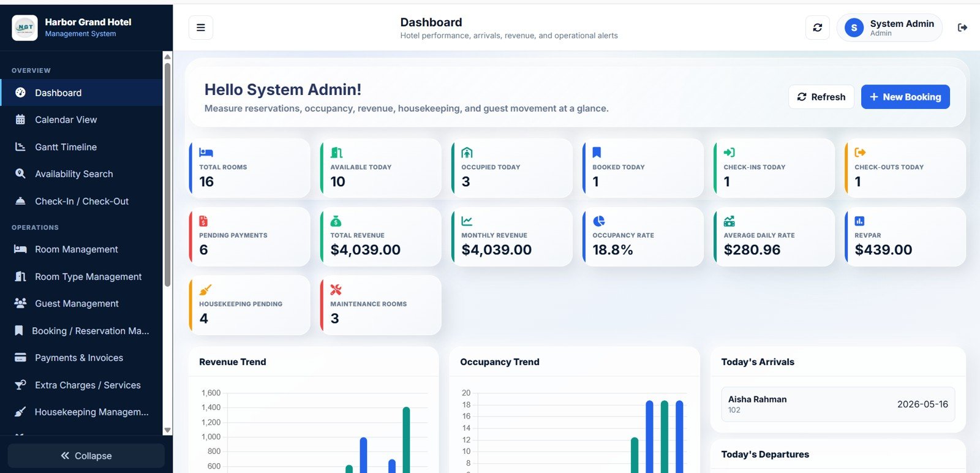Click the Payments & Invoices card icon

pos(20,358)
